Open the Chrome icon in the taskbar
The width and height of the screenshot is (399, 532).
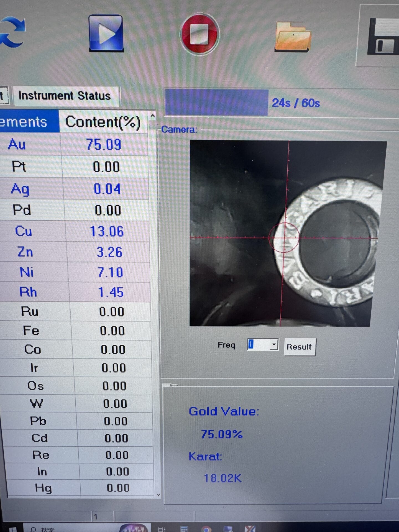coord(206,529)
